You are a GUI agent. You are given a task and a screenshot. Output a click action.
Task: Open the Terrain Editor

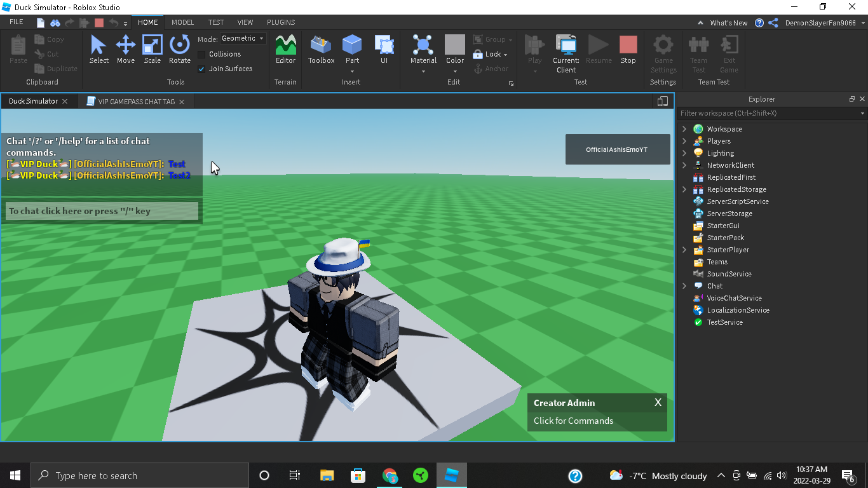285,50
